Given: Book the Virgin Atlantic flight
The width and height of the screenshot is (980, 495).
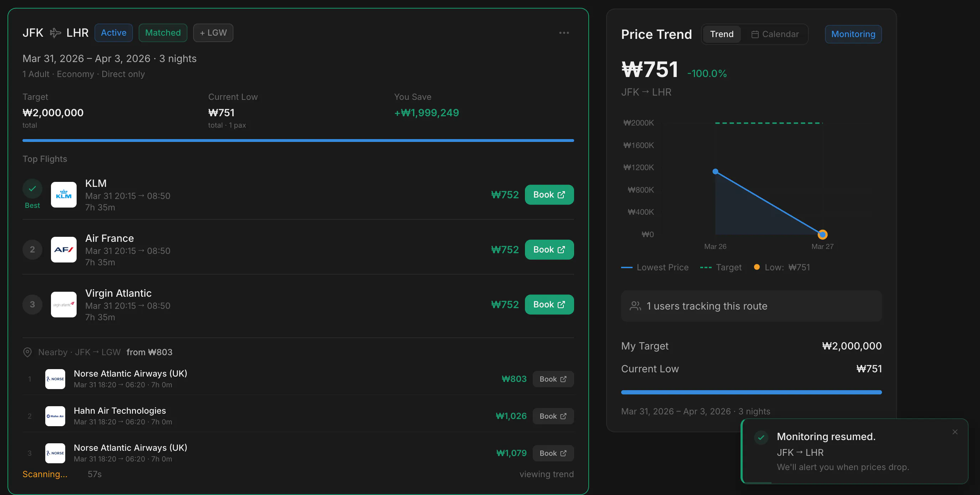Looking at the screenshot, I should click(x=549, y=304).
